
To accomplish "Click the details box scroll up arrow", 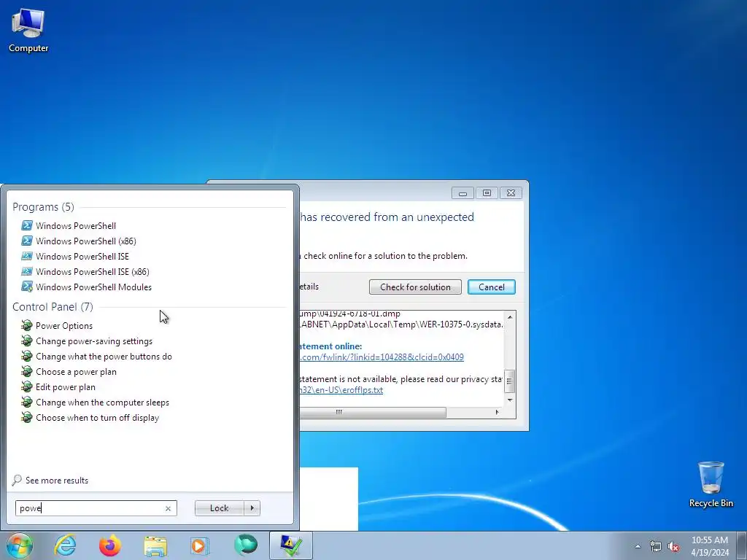I will [x=510, y=317].
